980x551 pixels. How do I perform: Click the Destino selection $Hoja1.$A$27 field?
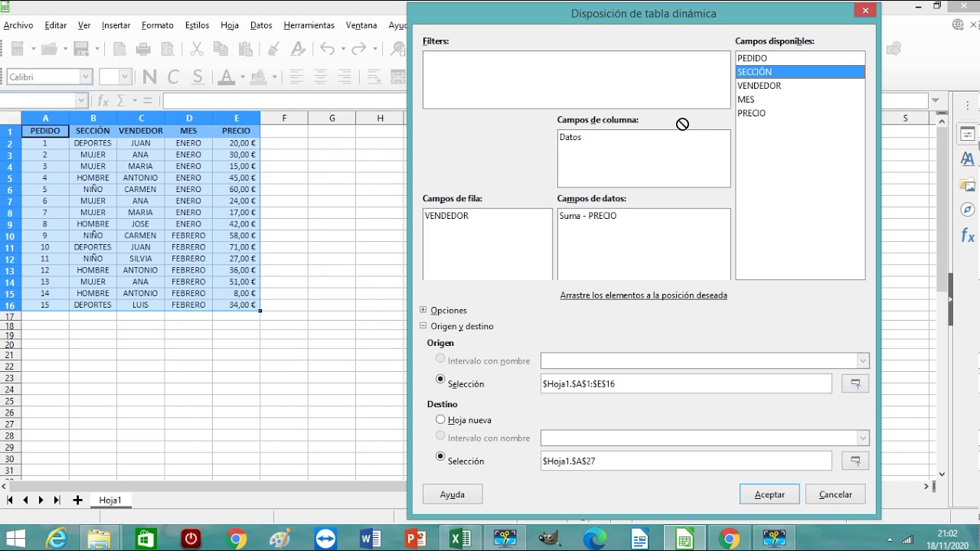point(686,461)
